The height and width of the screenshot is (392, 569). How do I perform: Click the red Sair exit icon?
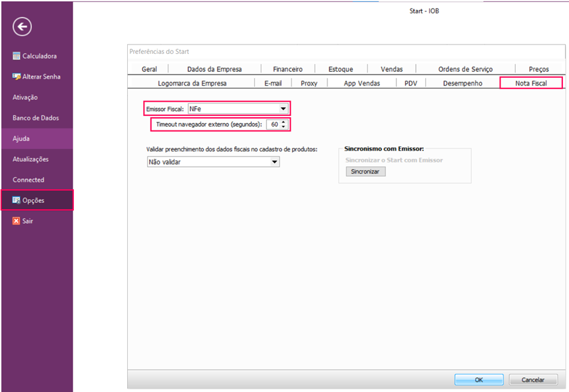click(17, 221)
